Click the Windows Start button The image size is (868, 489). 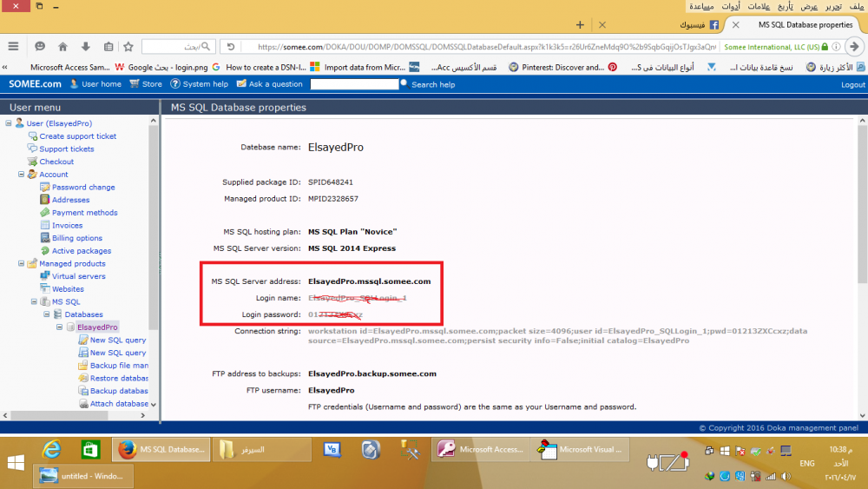click(x=16, y=462)
